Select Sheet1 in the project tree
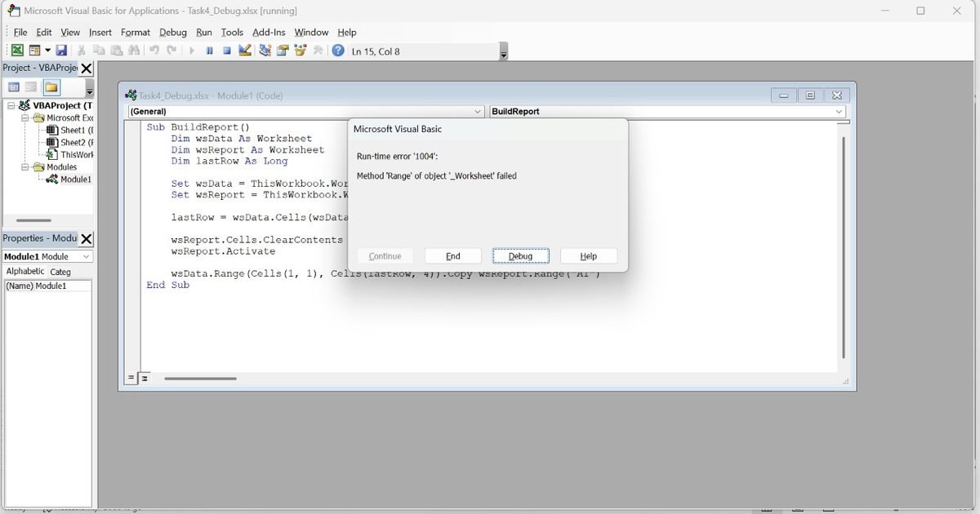 click(x=70, y=130)
